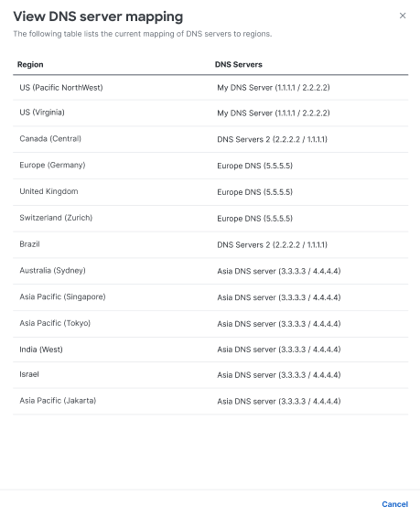Click the Israel region entry
The width and height of the screenshot is (420, 517).
[x=29, y=374]
